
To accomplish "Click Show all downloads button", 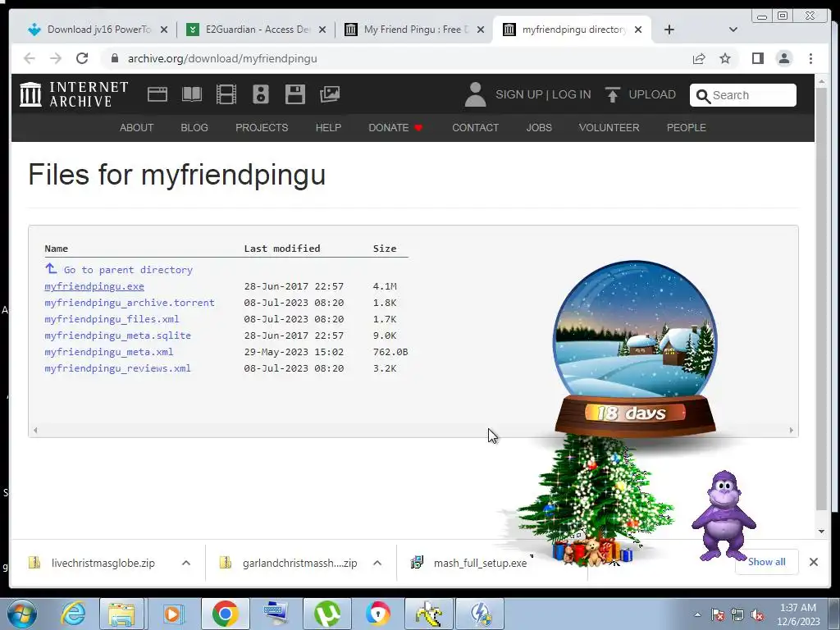I will [767, 561].
